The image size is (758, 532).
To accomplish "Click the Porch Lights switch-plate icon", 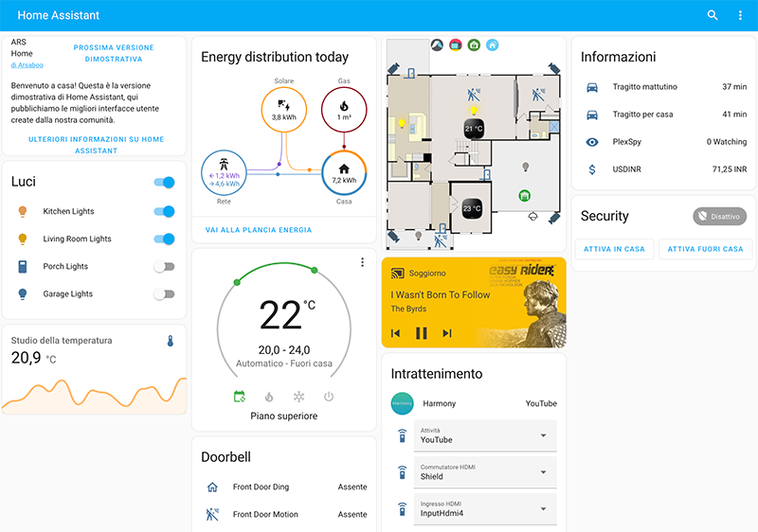I will pos(22,267).
